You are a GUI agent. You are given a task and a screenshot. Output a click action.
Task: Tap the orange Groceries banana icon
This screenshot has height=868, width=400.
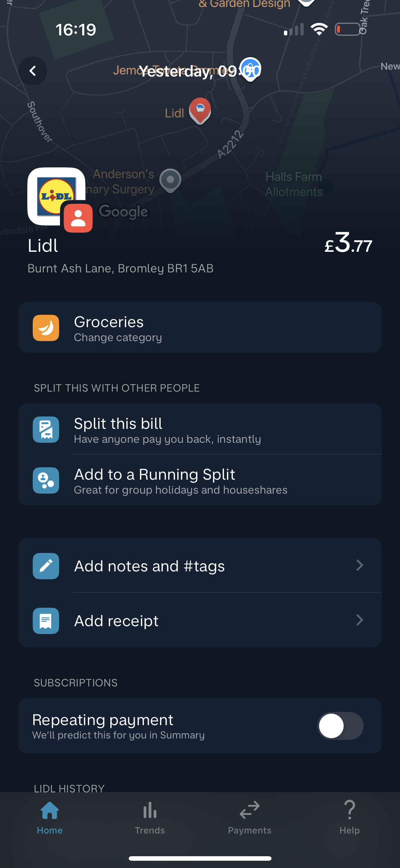point(46,328)
